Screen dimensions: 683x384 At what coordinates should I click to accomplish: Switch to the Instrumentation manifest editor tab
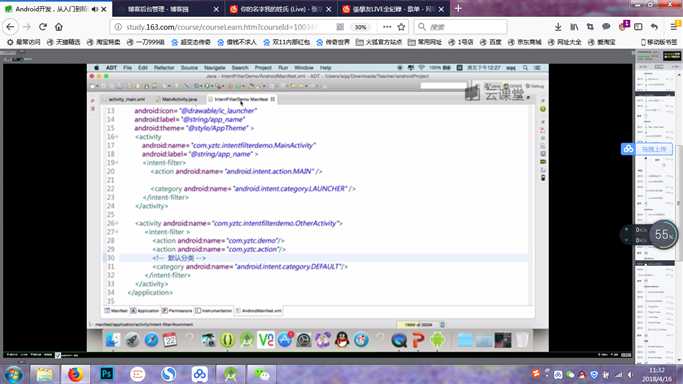[x=214, y=311]
